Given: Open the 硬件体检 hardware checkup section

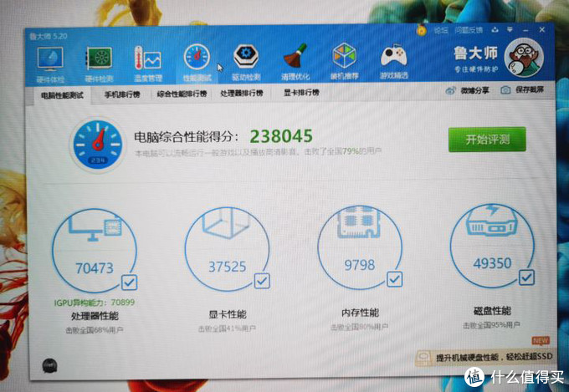Looking at the screenshot, I should [50, 64].
